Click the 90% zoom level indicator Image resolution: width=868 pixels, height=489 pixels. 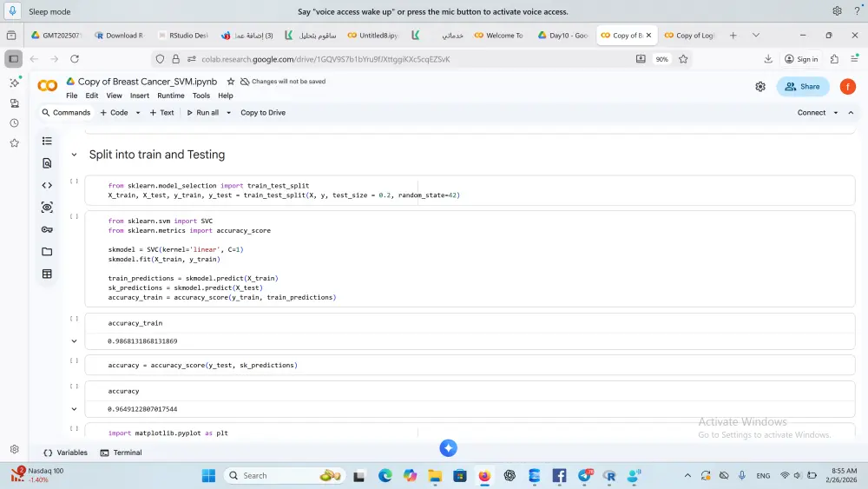[662, 59]
